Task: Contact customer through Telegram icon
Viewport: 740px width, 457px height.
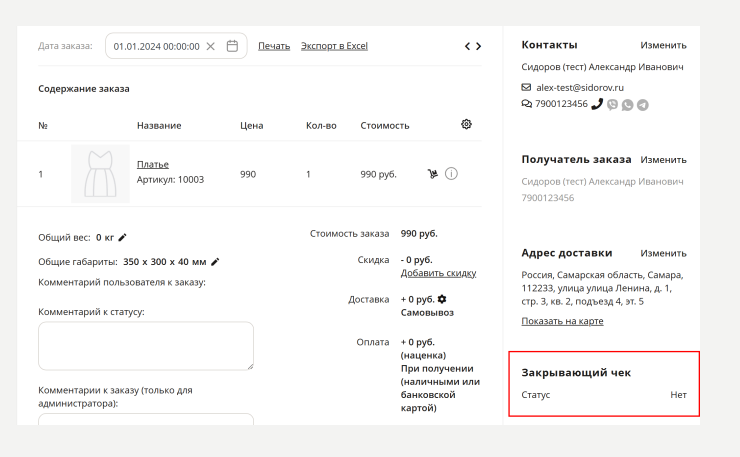Action: point(643,105)
